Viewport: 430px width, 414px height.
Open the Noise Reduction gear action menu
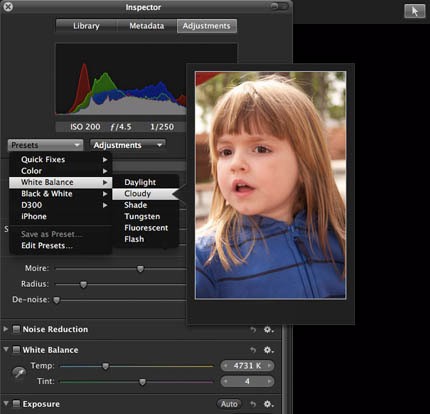tap(268, 330)
